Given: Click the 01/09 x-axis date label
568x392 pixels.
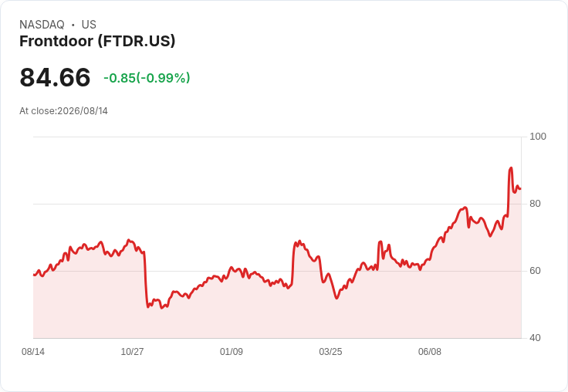Looking at the screenshot, I should click(232, 352).
